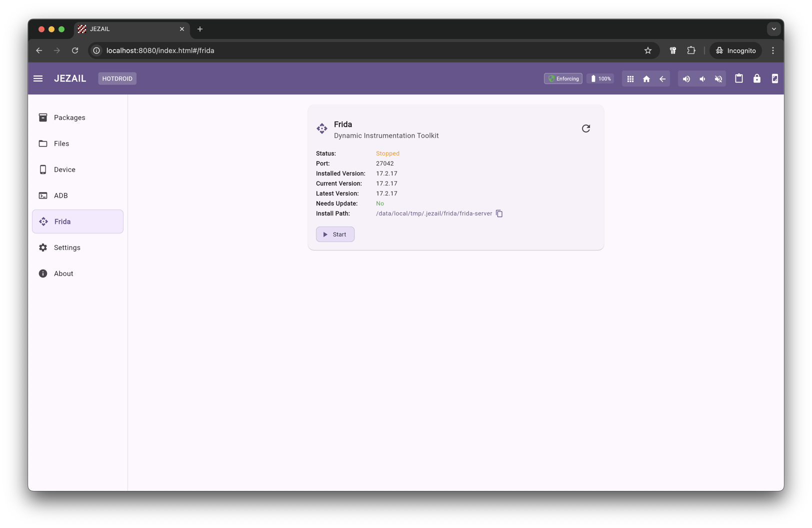The width and height of the screenshot is (812, 528).
Task: Open the Settings page
Action: click(66, 247)
